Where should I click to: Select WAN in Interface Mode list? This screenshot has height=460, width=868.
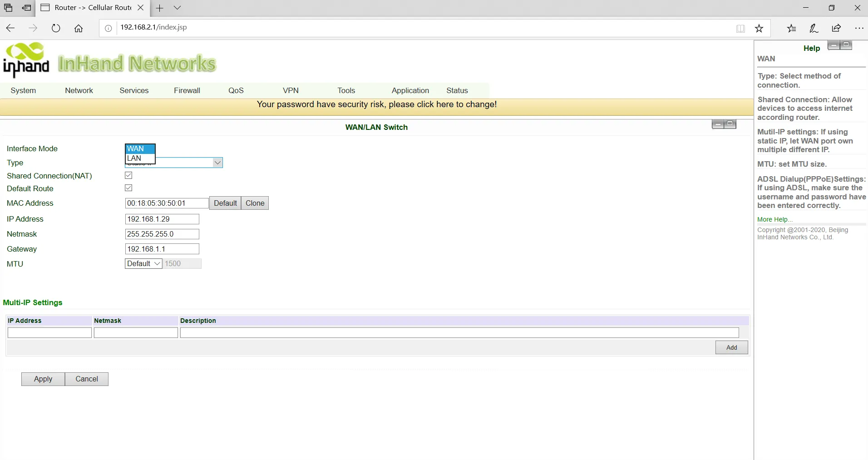point(140,149)
